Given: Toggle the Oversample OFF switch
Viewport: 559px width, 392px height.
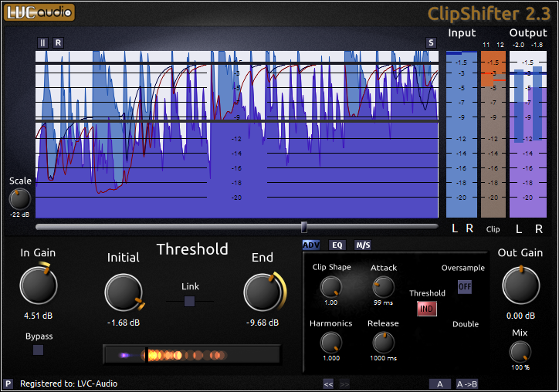Looking at the screenshot, I should point(465,286).
